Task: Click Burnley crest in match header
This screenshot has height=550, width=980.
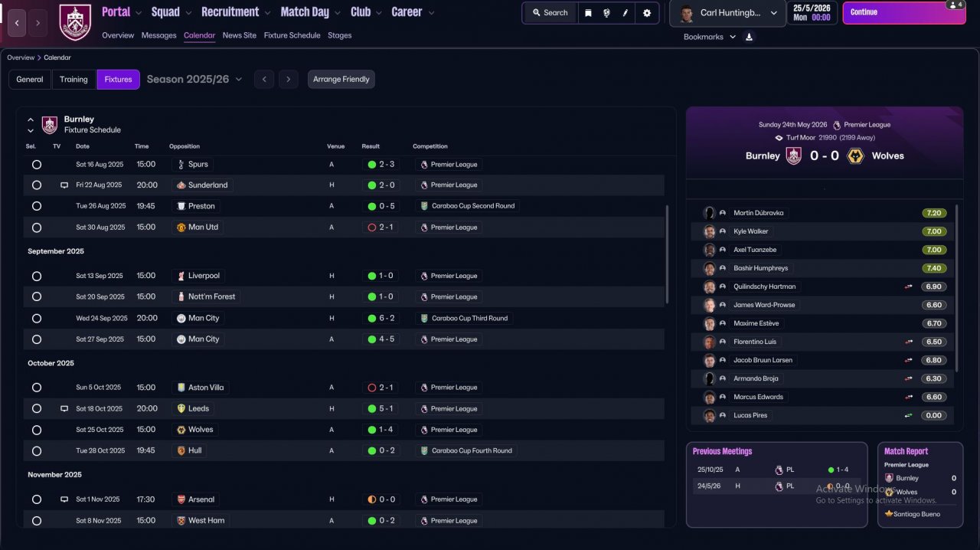Action: [x=793, y=156]
